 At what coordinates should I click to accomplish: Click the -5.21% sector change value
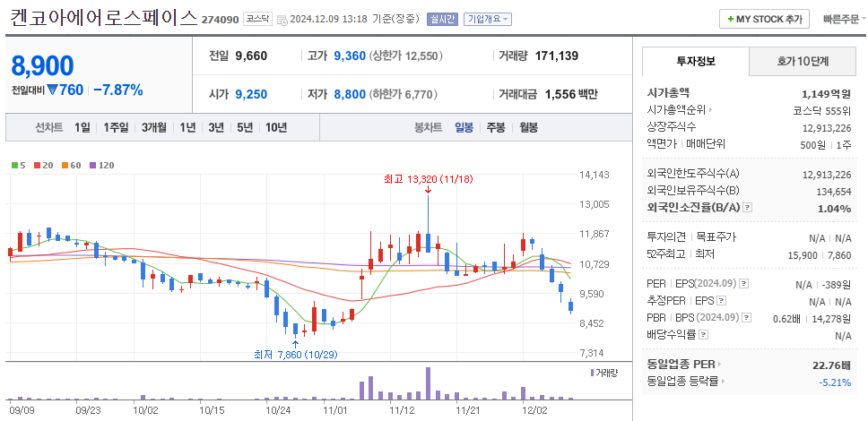click(835, 382)
